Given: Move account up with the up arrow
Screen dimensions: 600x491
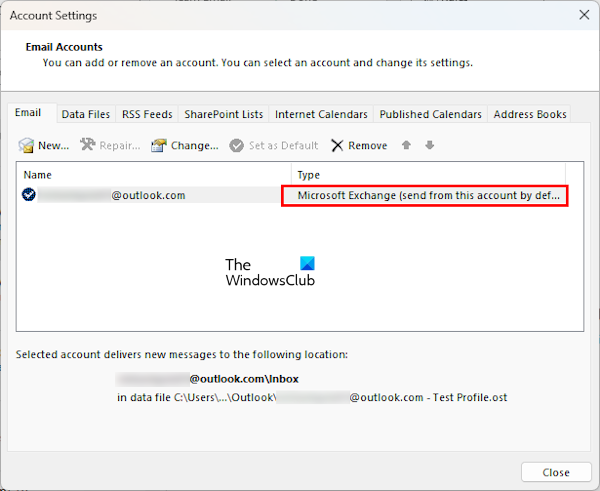Looking at the screenshot, I should coord(406,145).
